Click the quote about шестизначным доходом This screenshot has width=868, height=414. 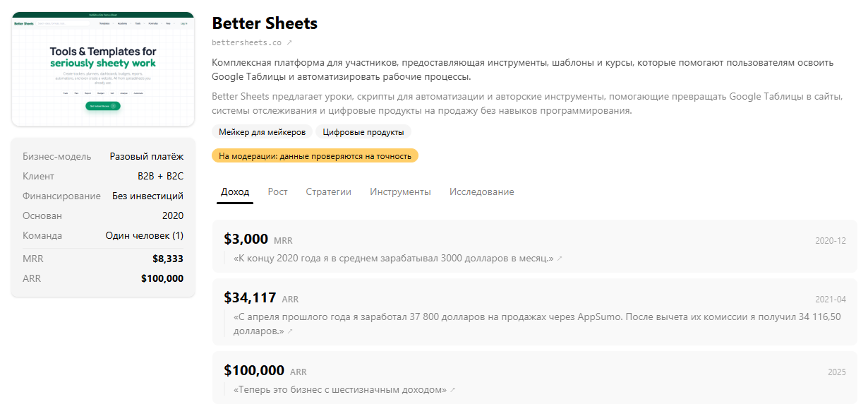click(340, 390)
